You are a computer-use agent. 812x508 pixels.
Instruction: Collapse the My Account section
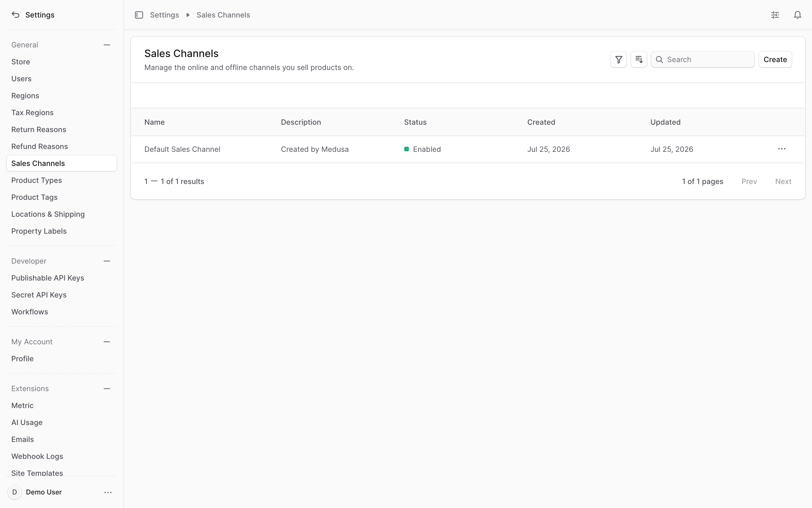pos(107,342)
